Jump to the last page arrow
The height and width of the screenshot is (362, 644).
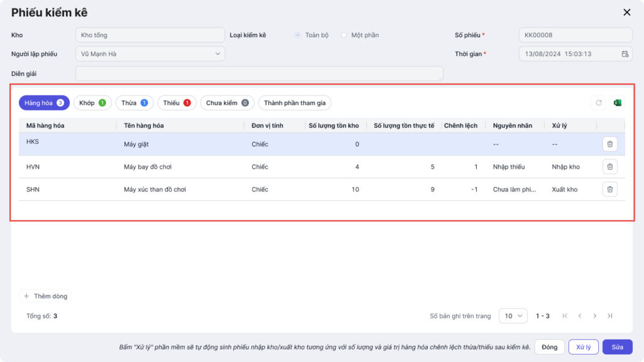pyautogui.click(x=610, y=316)
